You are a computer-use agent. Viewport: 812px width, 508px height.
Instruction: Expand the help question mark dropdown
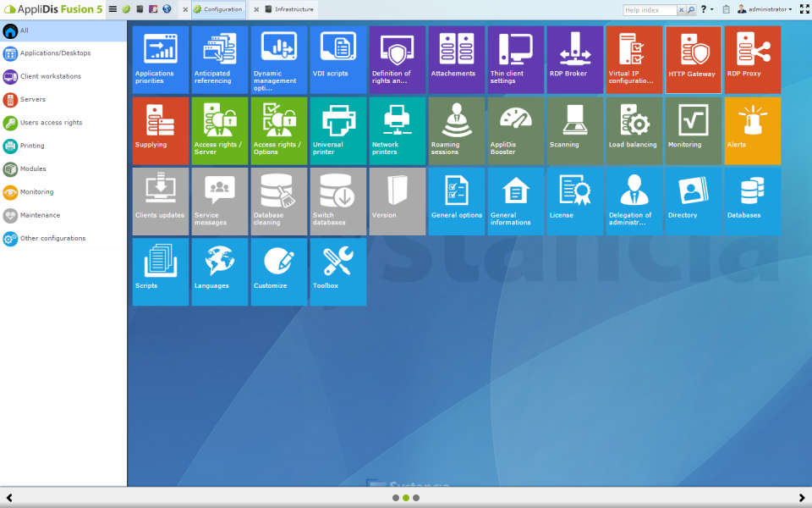coord(707,9)
